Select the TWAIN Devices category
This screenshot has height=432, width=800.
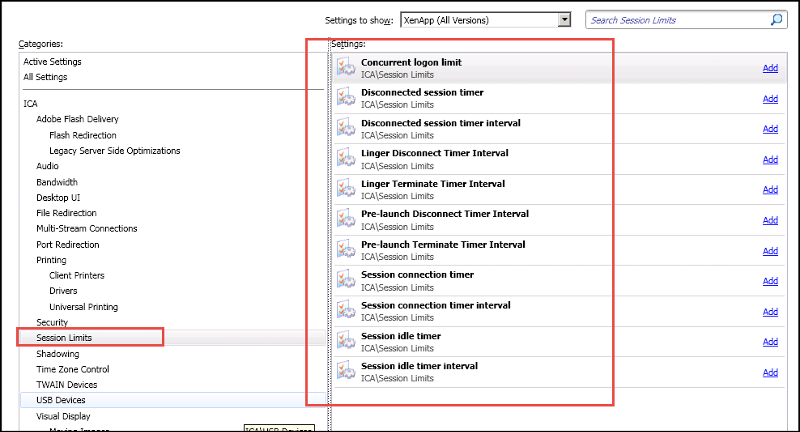[x=66, y=385]
